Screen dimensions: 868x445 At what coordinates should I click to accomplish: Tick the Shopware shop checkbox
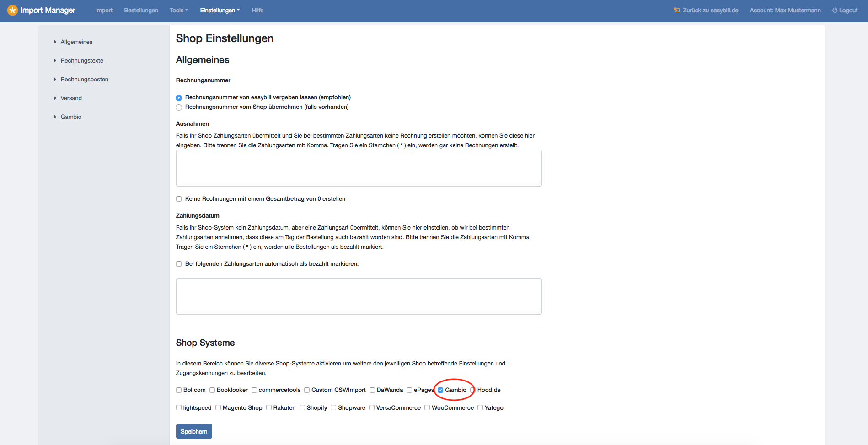click(x=333, y=407)
